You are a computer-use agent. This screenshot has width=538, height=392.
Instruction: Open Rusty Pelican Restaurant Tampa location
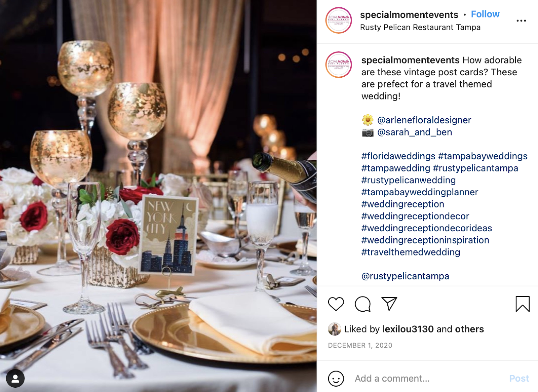coord(420,27)
